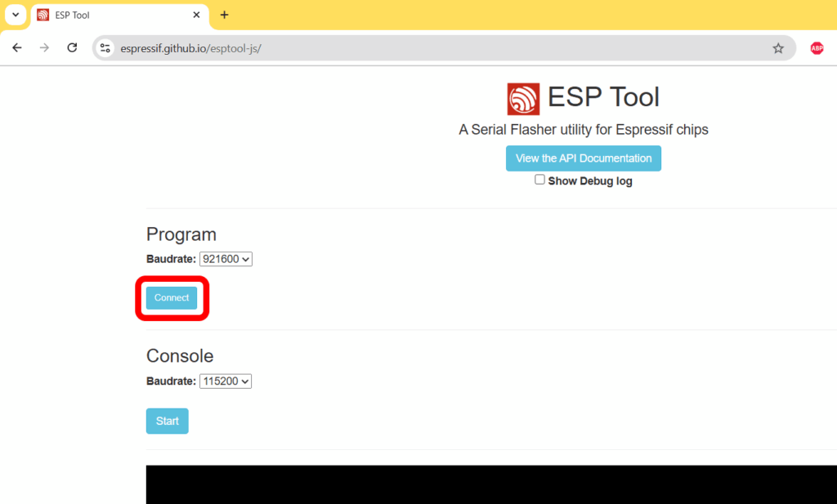Click the Show Debug log label text
Image resolution: width=837 pixels, height=504 pixels.
click(590, 181)
